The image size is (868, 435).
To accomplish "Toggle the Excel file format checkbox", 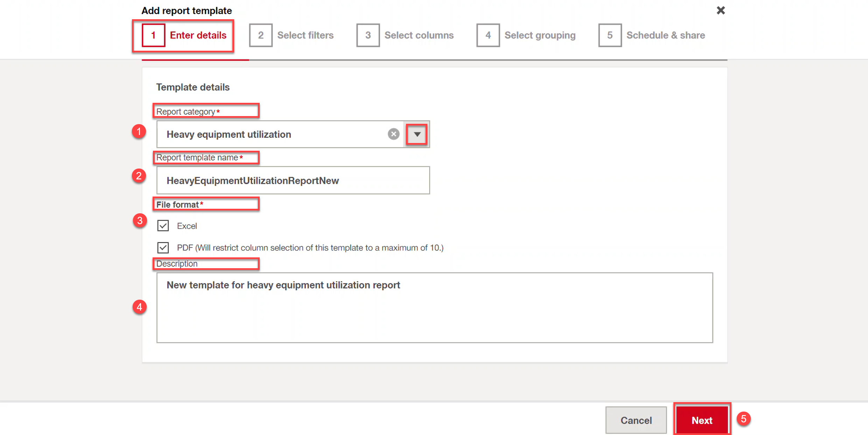I will (x=163, y=226).
